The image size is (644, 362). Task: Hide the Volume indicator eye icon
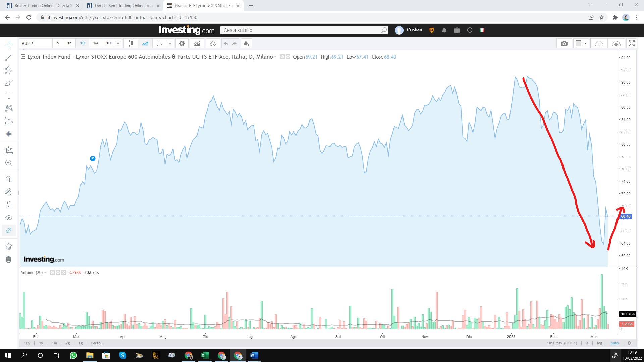click(52, 273)
